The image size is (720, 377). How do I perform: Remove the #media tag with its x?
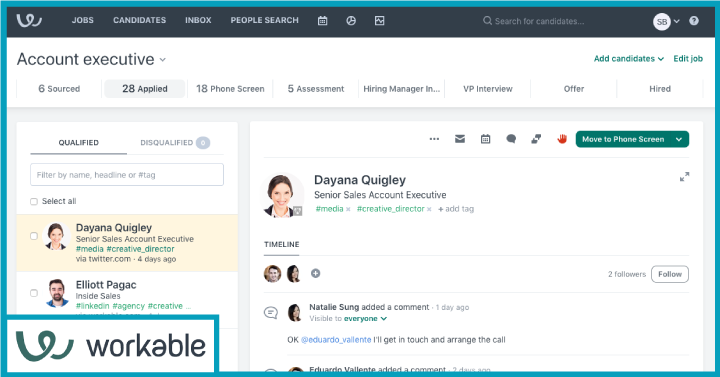click(348, 209)
